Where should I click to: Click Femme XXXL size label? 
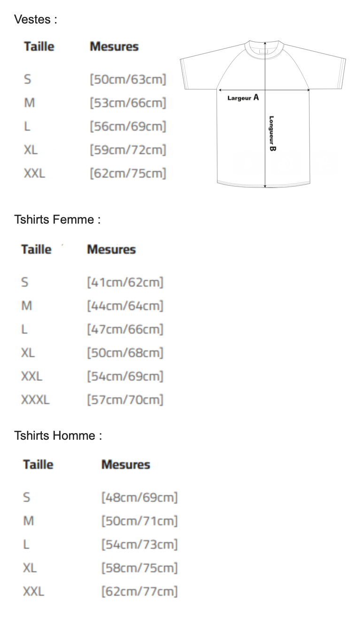[35, 400]
